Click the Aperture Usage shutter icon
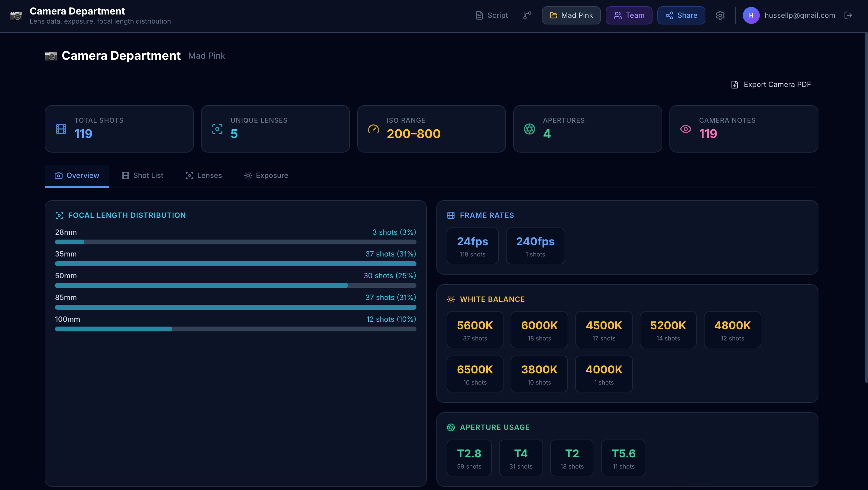 pos(451,427)
